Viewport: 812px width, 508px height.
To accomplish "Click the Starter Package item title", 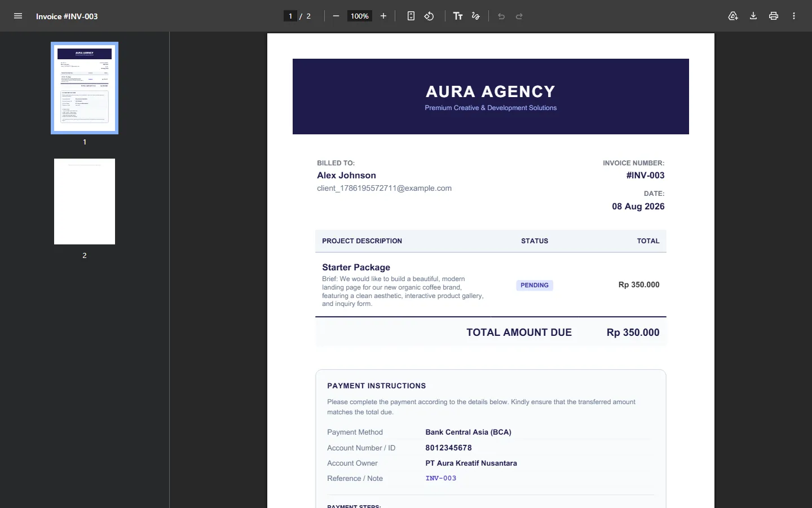I will [x=356, y=268].
